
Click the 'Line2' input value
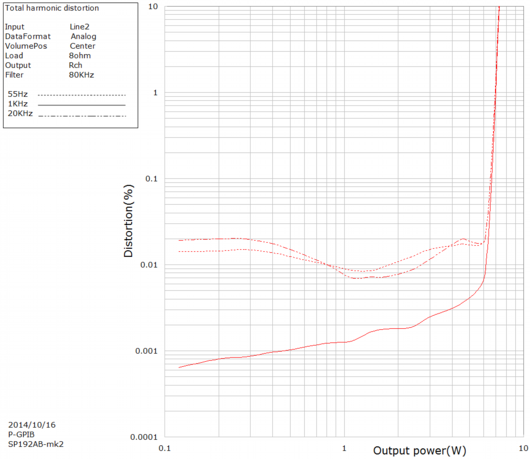pyautogui.click(x=79, y=27)
